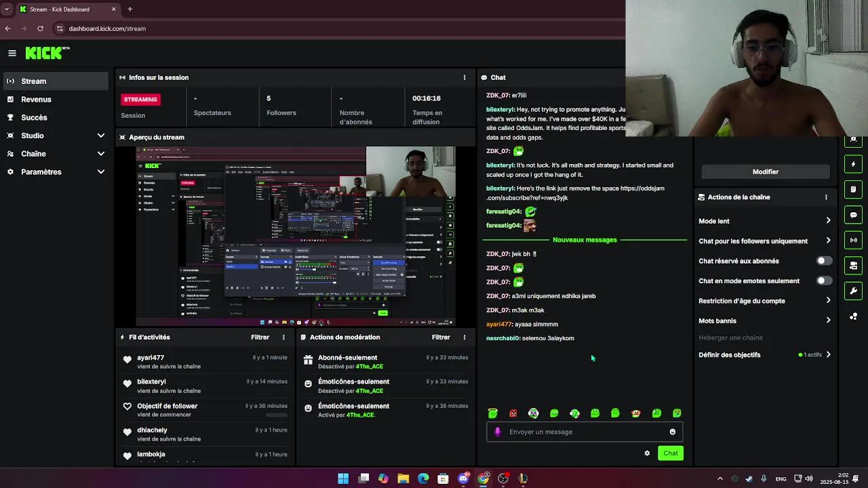Open volume control in system tray

pyautogui.click(x=809, y=479)
